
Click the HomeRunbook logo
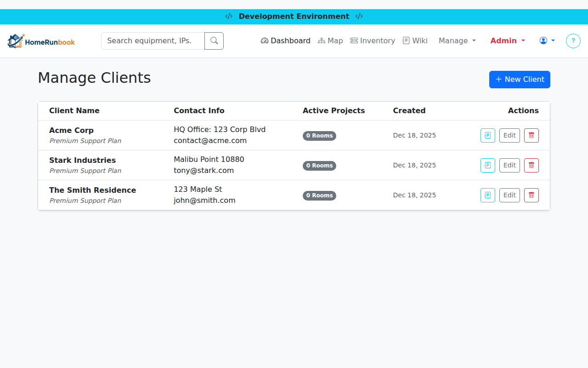tap(41, 40)
